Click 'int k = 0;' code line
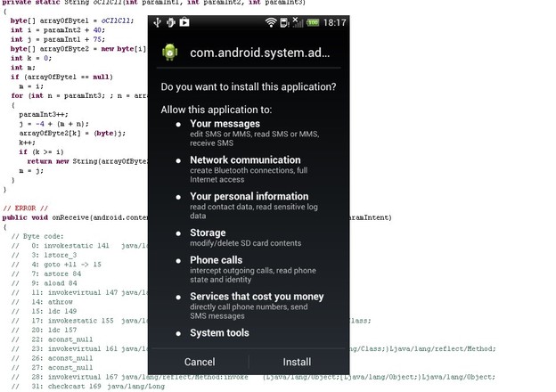This screenshot has width=556, height=392. click(x=31, y=58)
